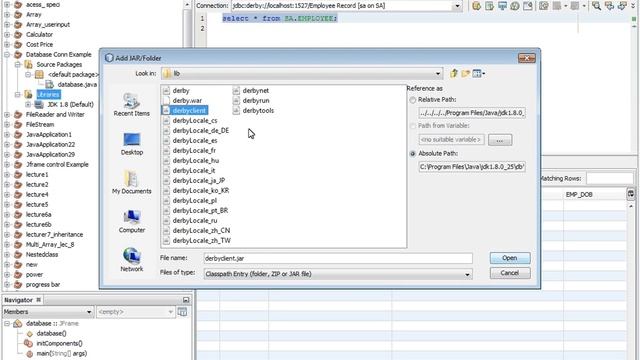This screenshot has height=360, width=640.
Task: Choose Absolute Path radio option
Action: (x=413, y=153)
